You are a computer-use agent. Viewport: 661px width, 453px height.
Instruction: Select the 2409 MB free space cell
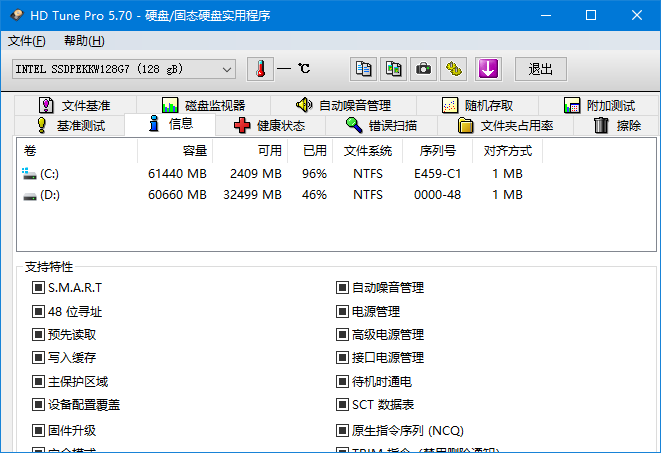[256, 174]
